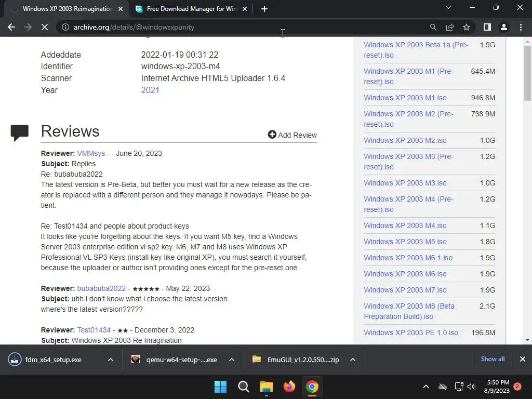The height and width of the screenshot is (399, 532).
Task: Open Chrome three-dot menu
Action: tap(521, 27)
